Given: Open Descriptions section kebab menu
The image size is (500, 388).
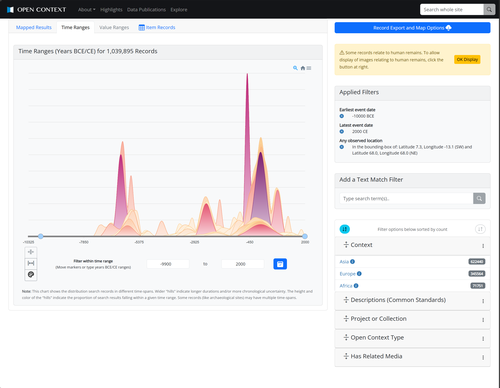Looking at the screenshot, I should 483,301.
